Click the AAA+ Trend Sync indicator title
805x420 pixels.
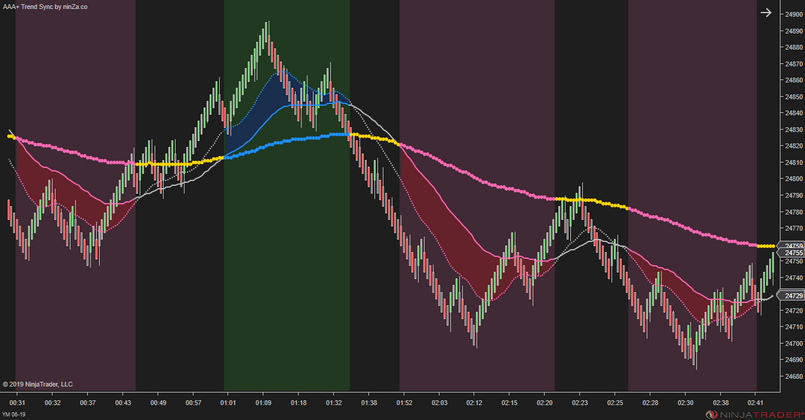[x=45, y=6]
